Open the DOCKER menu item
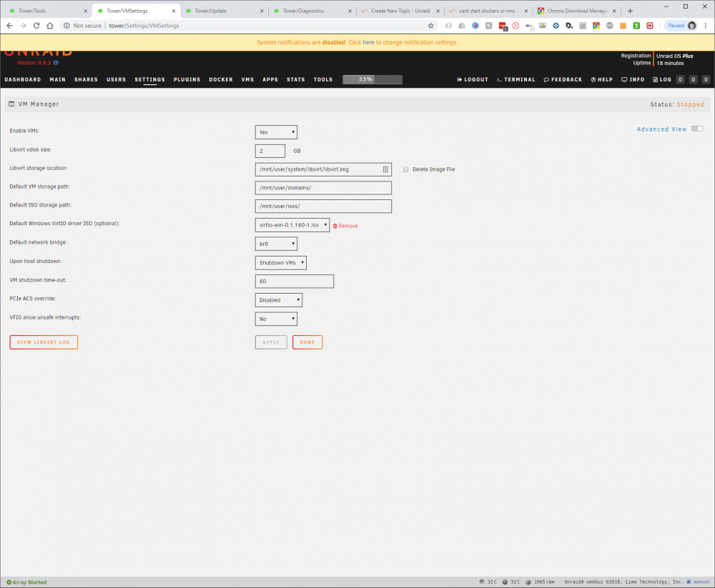Image resolution: width=715 pixels, height=588 pixels. [x=221, y=79]
